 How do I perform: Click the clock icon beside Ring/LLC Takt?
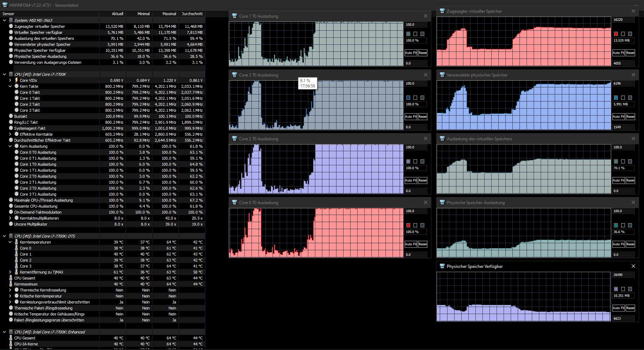(11, 122)
